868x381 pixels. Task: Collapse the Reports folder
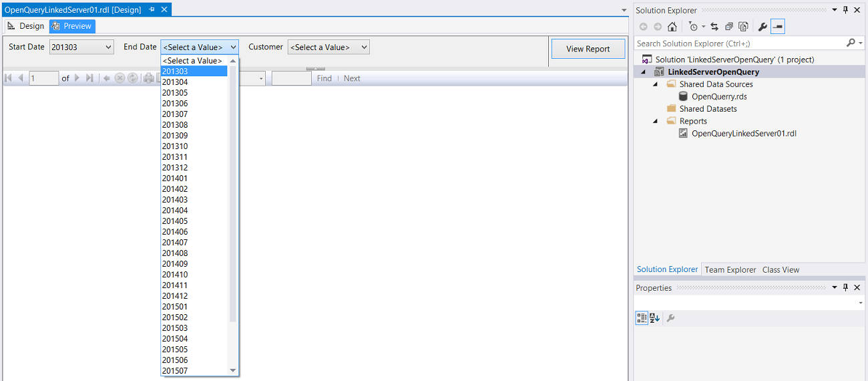click(656, 121)
